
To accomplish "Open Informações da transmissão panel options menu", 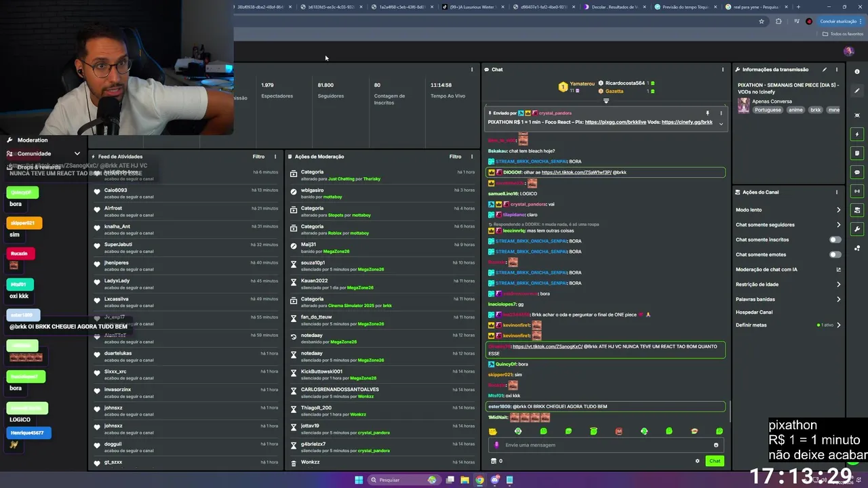I will [837, 69].
